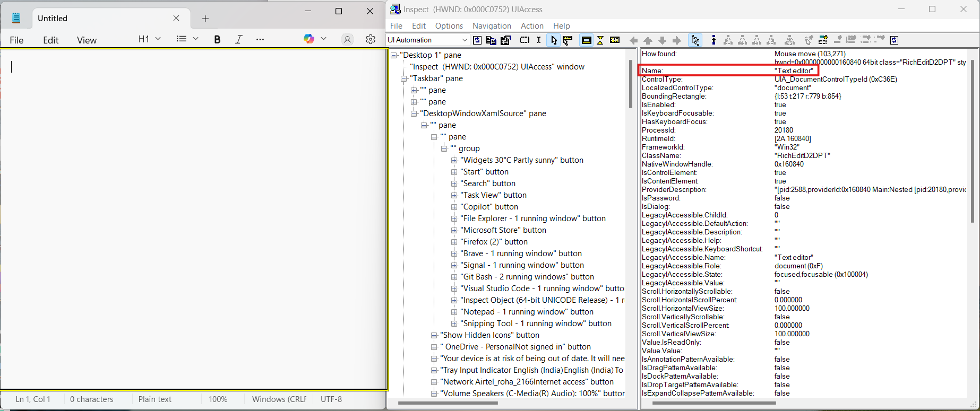Open the Navigation menu in Inspect
Viewport: 980px width, 411px height.
(x=492, y=26)
